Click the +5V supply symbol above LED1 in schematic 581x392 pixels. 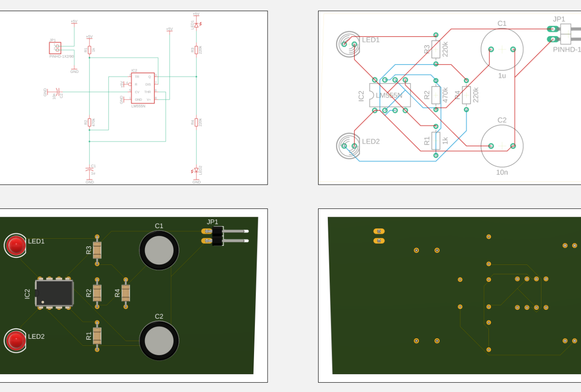pos(196,14)
